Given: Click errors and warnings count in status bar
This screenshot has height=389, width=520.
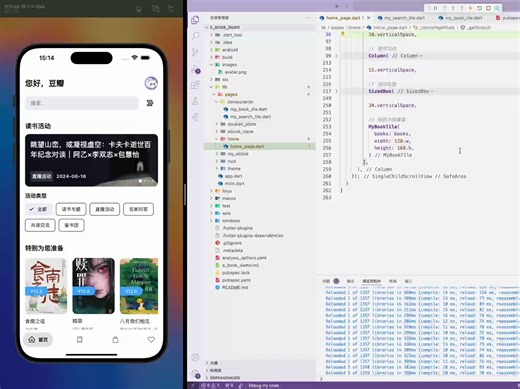Looking at the screenshot, I should click(x=210, y=386).
